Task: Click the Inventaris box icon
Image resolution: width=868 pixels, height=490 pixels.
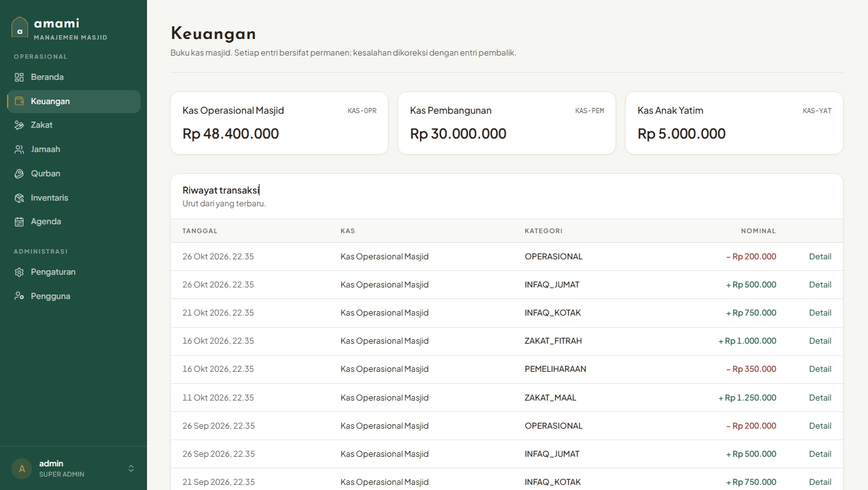Action: [x=19, y=198]
